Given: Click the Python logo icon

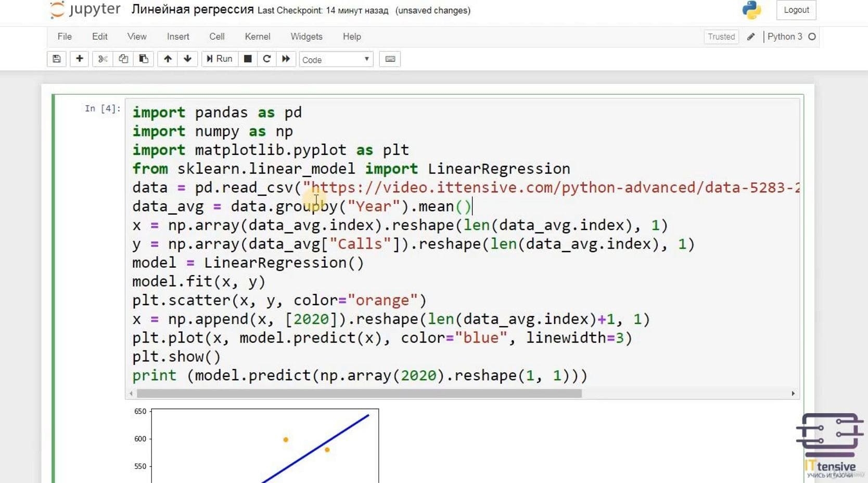Looking at the screenshot, I should (x=751, y=10).
